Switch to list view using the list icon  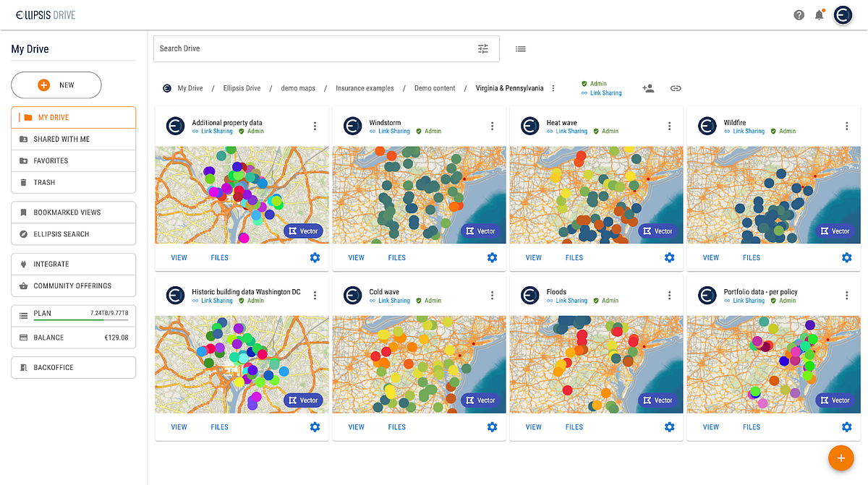(520, 48)
